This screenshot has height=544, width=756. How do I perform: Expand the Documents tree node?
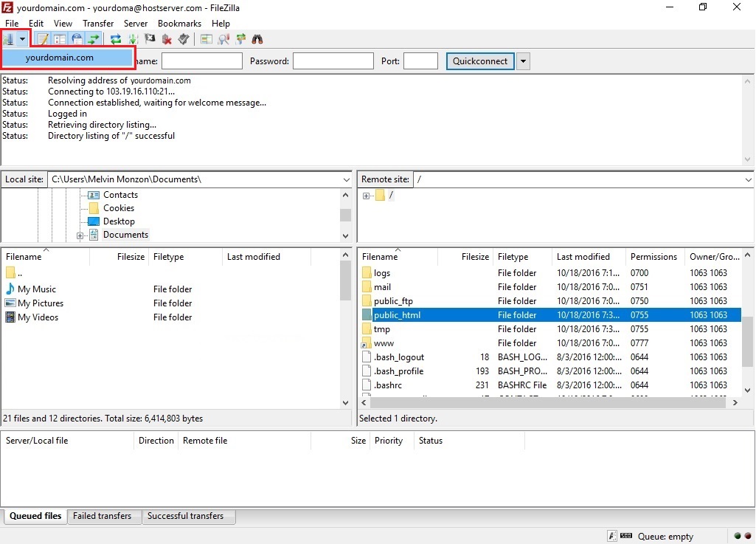80,235
